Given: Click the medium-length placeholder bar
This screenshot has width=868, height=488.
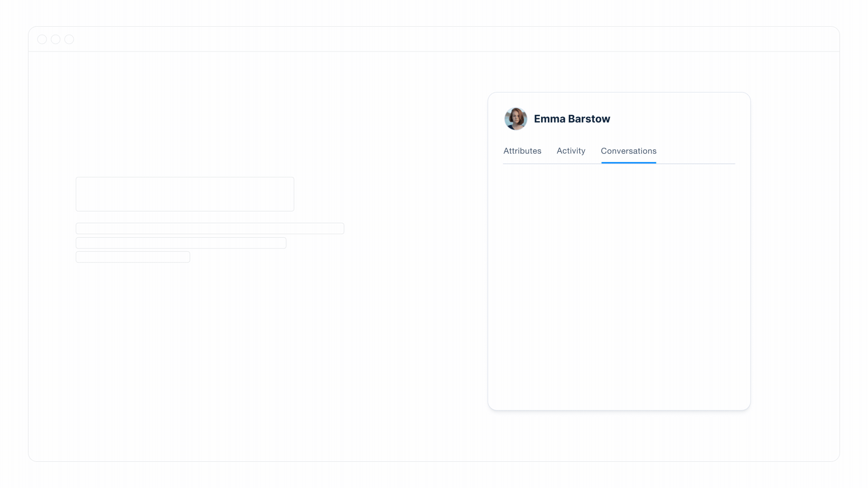Looking at the screenshot, I should pyautogui.click(x=181, y=243).
